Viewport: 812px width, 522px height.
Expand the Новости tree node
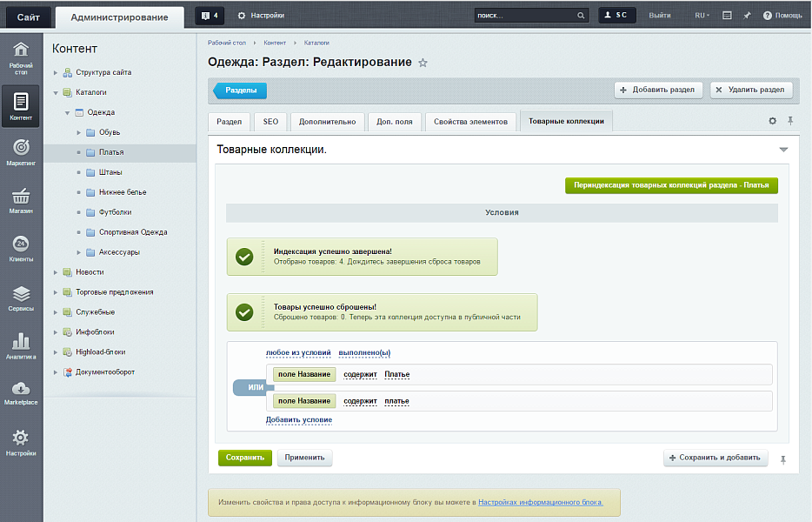(56, 272)
